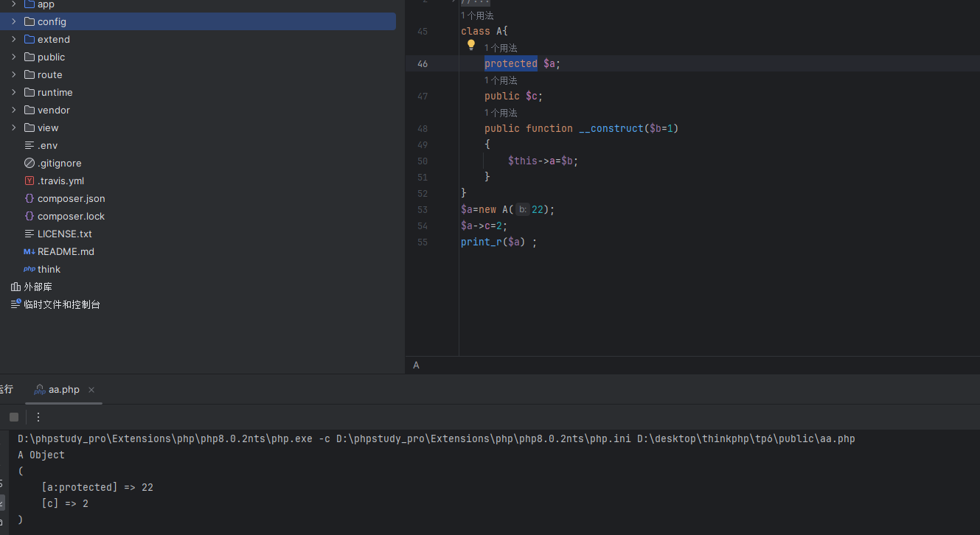Click usages hint above protected $a

501,47
